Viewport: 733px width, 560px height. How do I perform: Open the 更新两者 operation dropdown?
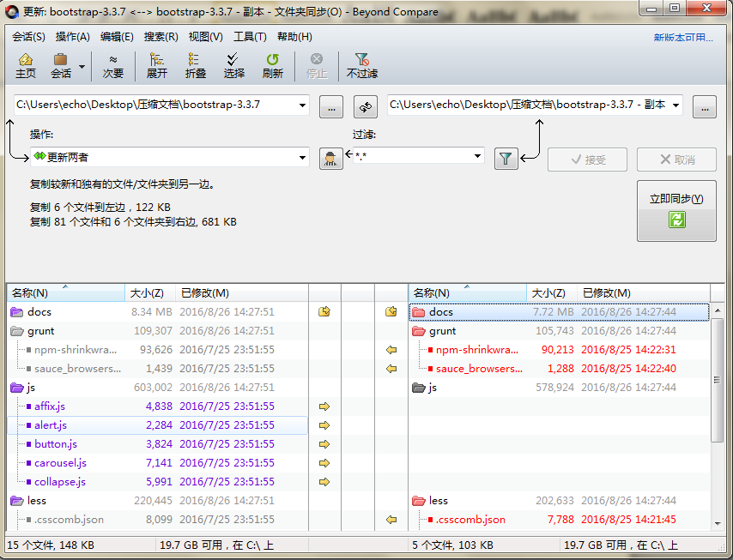click(302, 159)
